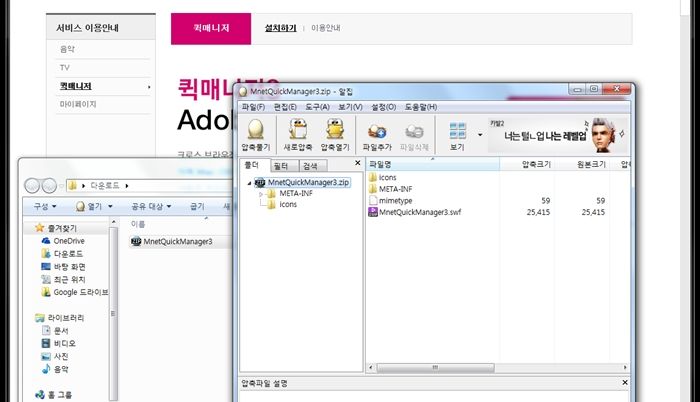This screenshot has width=700, height=402.
Task: Collapse the MnetQuickManager3.zip tree node
Action: 249,183
